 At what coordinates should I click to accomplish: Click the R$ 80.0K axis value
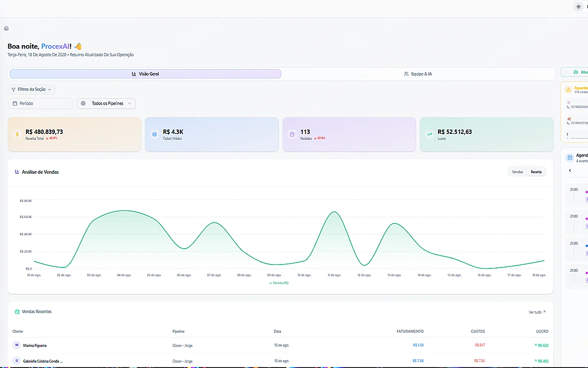point(25,201)
